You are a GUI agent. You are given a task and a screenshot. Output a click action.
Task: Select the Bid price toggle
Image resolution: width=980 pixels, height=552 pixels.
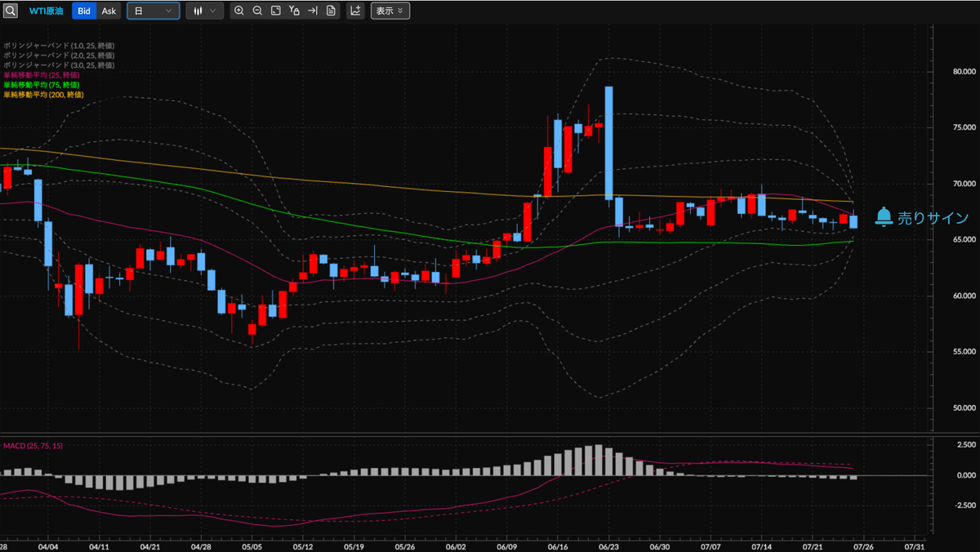point(84,11)
